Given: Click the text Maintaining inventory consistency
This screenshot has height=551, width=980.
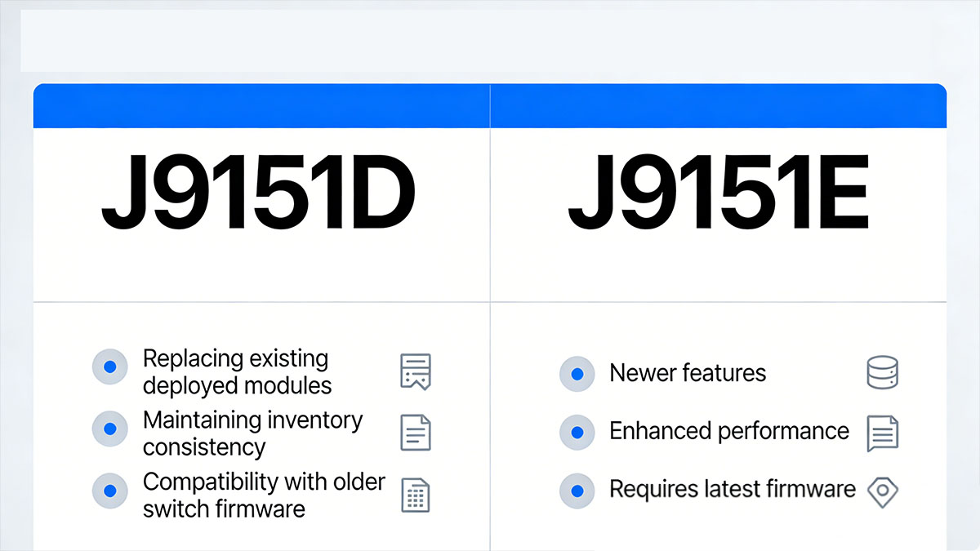Looking at the screenshot, I should click(252, 433).
